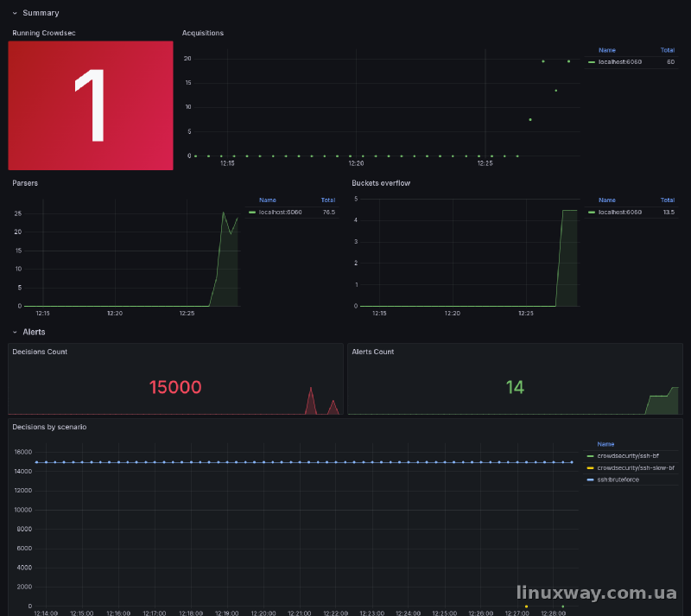Click Buckets overflow total value 13.5
The width and height of the screenshot is (691, 616).
pyautogui.click(x=669, y=212)
